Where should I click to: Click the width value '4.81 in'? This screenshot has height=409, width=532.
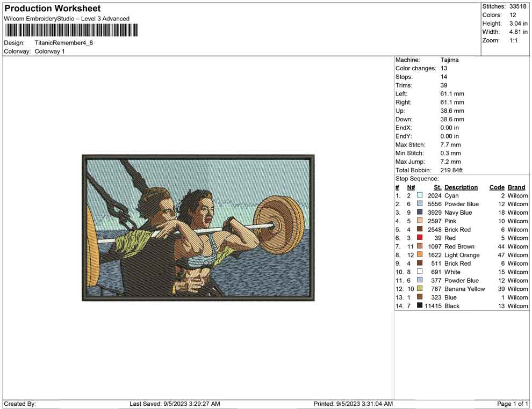[x=518, y=32]
